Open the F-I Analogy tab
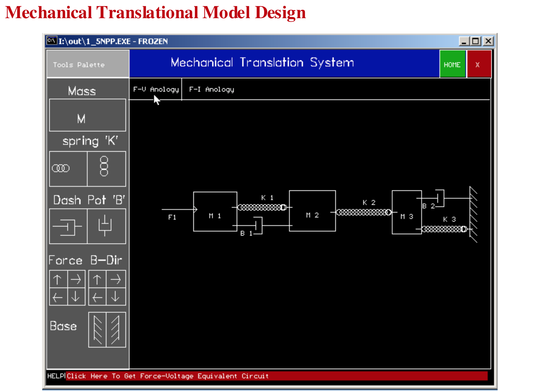 click(x=211, y=89)
